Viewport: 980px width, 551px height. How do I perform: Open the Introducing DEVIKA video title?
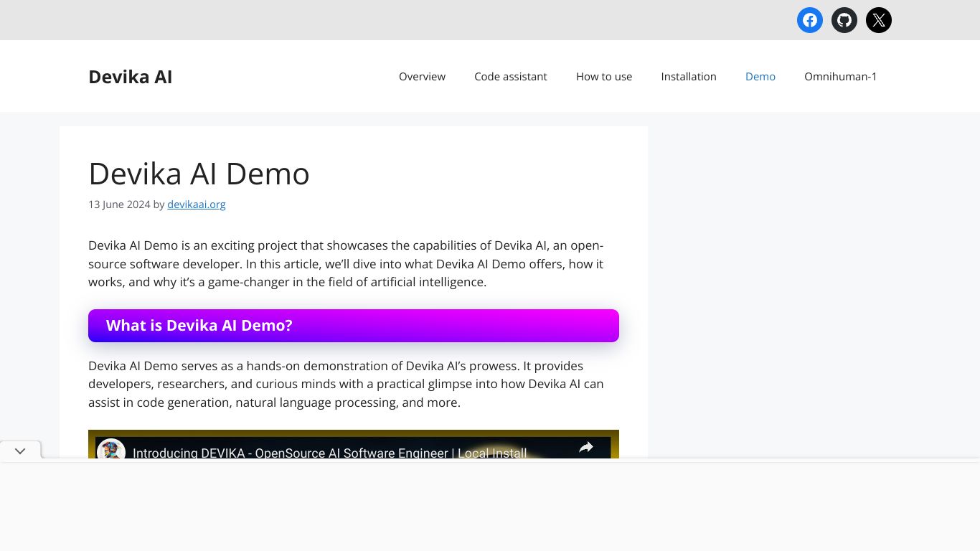pos(329,453)
